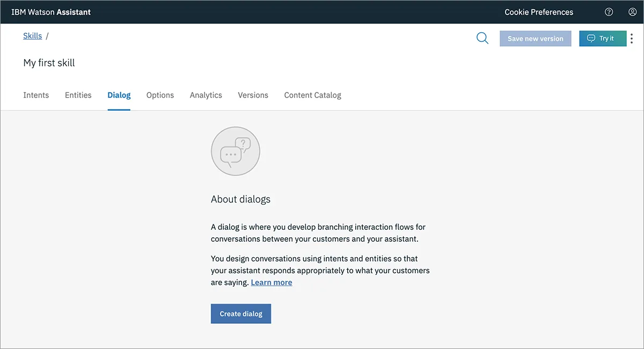
Task: Open the help question mark icon
Action: 609,12
